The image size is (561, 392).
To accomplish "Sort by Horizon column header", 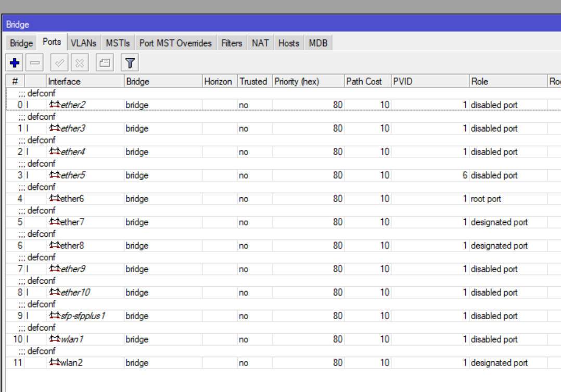I will coord(220,81).
